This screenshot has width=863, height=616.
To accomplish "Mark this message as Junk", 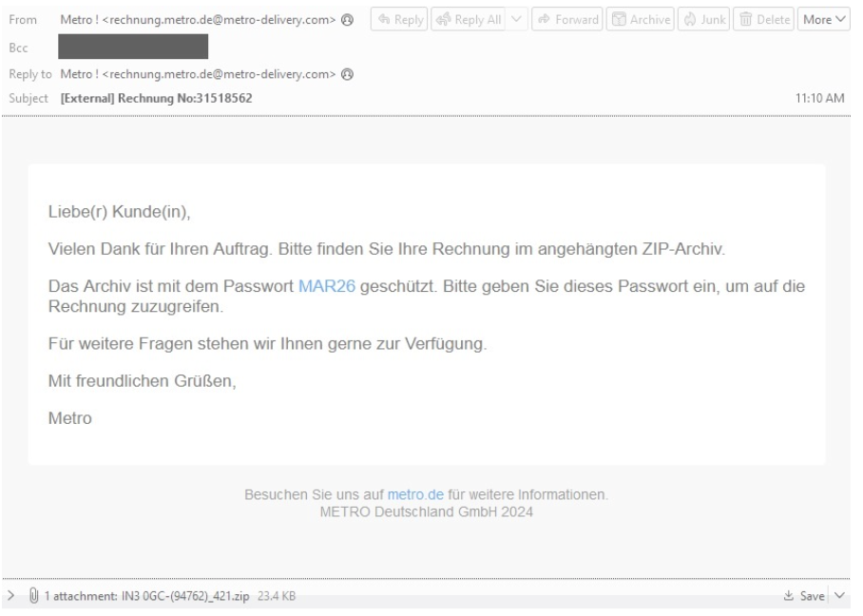I will point(703,19).
